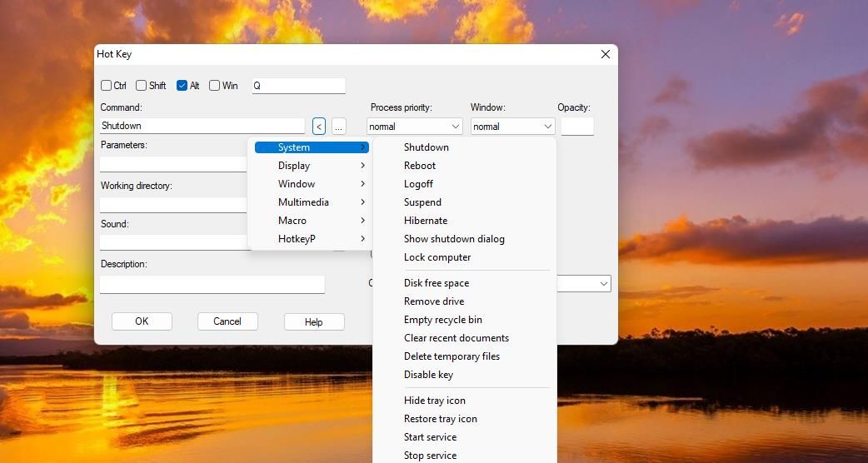Image resolution: width=868 pixels, height=463 pixels.
Task: Expand the Multimedia submenu
Action: pyautogui.click(x=310, y=202)
